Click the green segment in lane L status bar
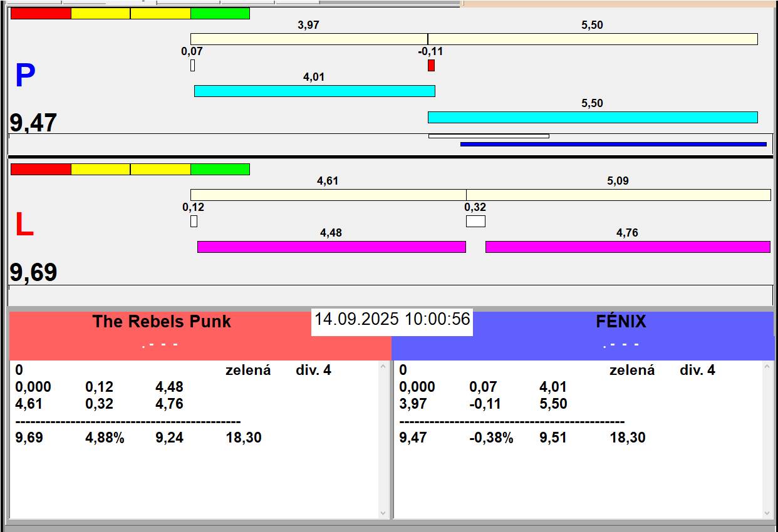This screenshot has width=778, height=532. pos(220,169)
